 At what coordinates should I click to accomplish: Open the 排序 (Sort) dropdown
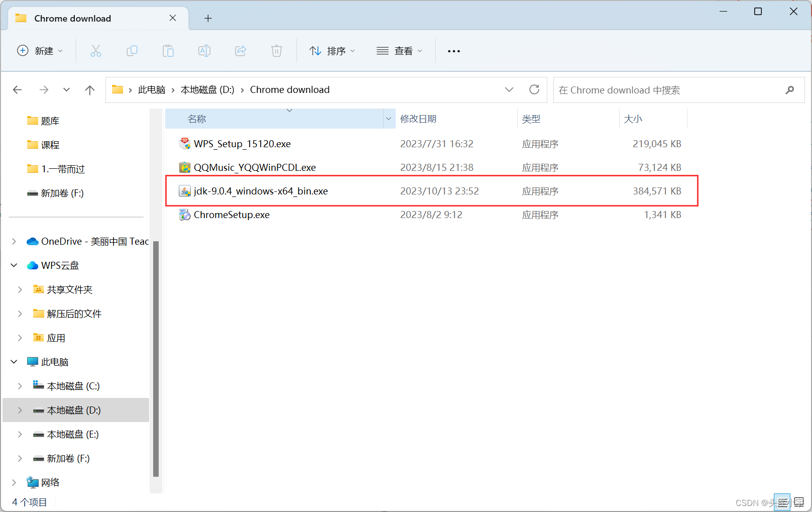[x=332, y=51]
